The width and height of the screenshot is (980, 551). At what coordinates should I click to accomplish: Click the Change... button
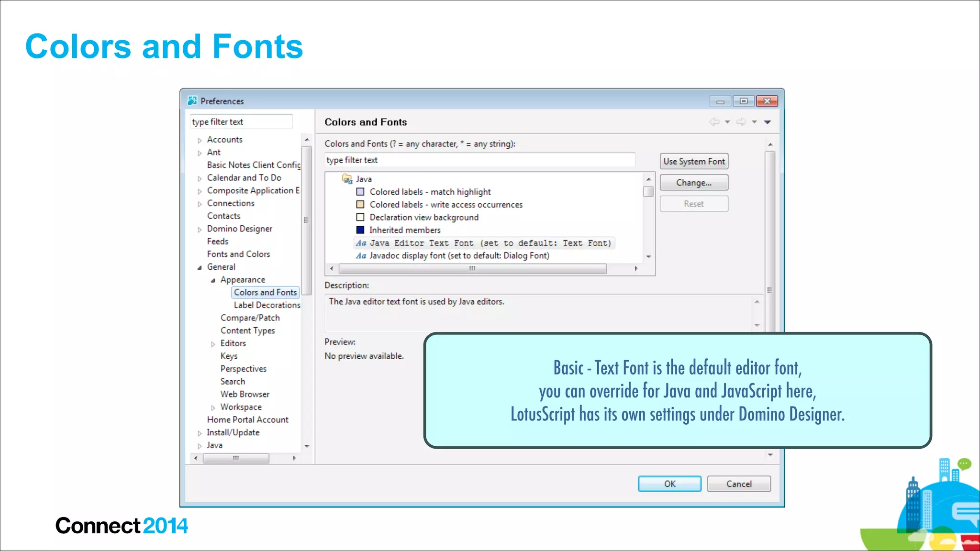[694, 183]
